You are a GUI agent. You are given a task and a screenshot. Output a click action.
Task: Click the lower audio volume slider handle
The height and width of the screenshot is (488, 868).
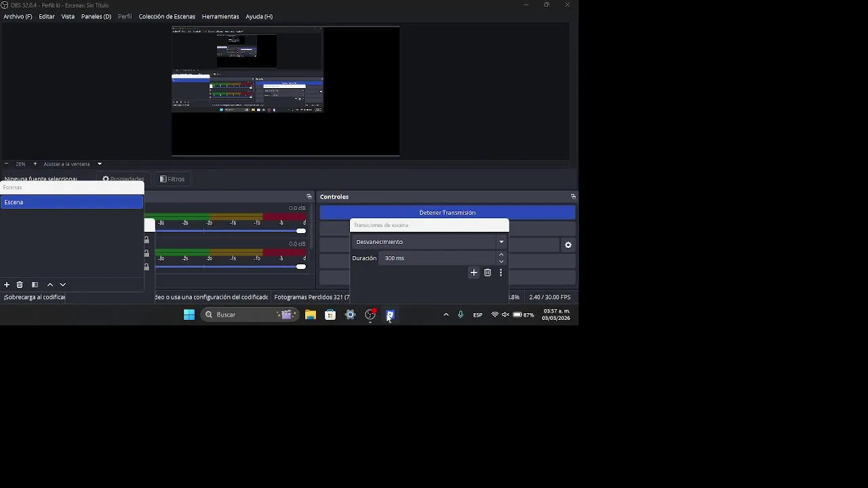pos(301,266)
